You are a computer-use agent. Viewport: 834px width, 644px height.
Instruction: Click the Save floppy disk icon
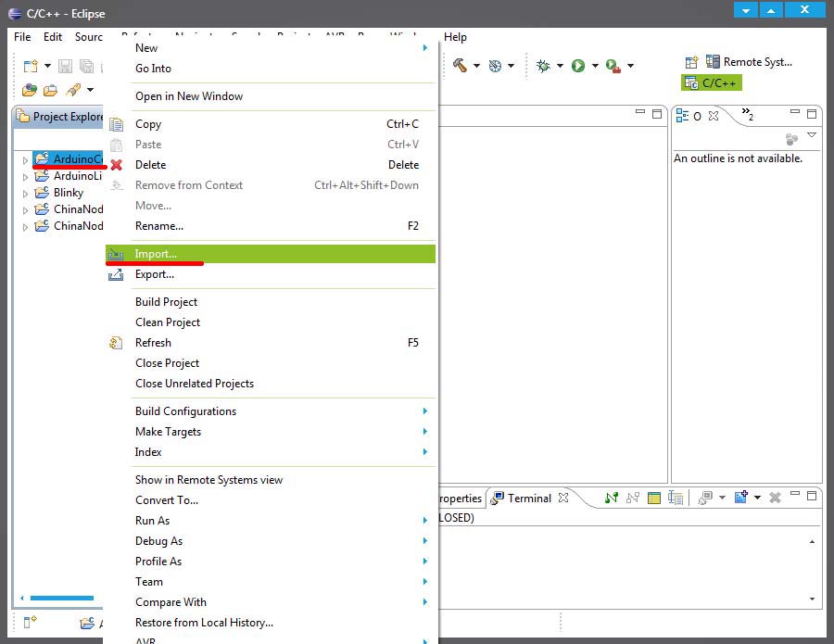pos(65,66)
